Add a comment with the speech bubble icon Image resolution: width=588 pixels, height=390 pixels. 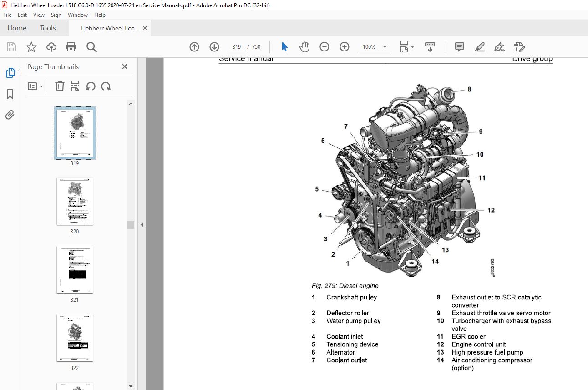click(x=460, y=47)
